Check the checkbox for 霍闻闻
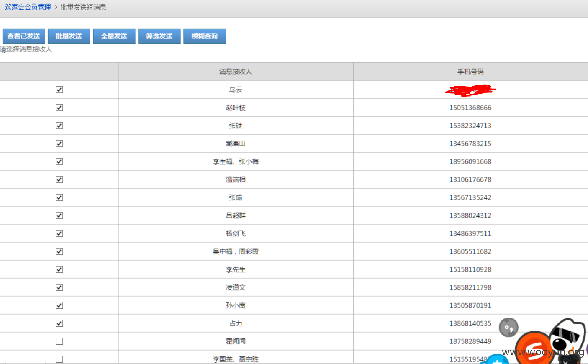This screenshot has width=588, height=364. click(59, 341)
